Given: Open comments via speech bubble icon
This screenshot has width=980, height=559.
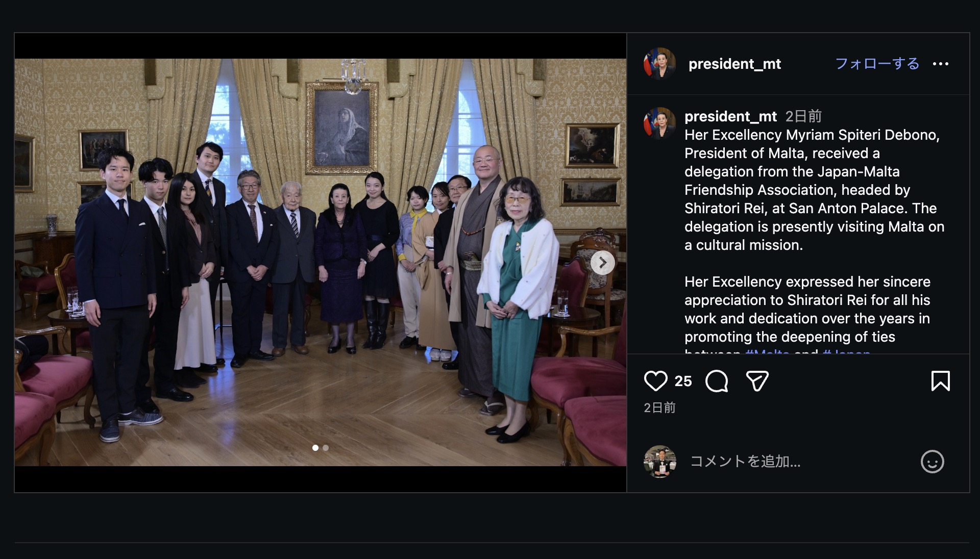Looking at the screenshot, I should (717, 381).
